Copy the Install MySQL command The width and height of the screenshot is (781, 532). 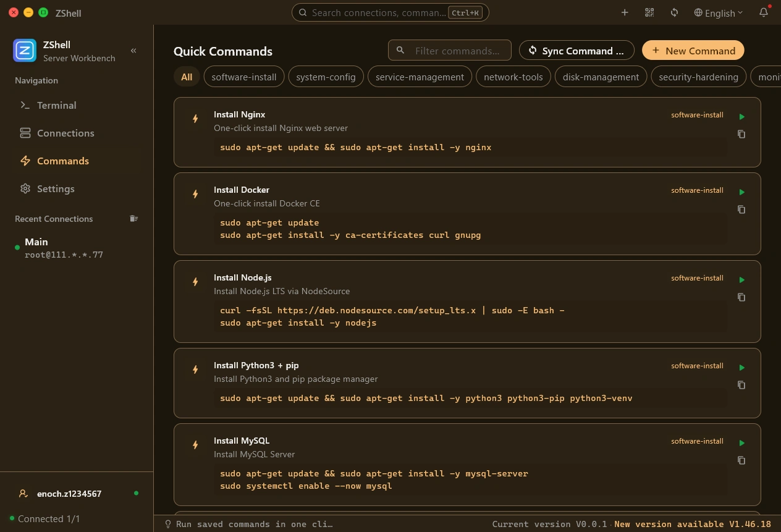[741, 460]
